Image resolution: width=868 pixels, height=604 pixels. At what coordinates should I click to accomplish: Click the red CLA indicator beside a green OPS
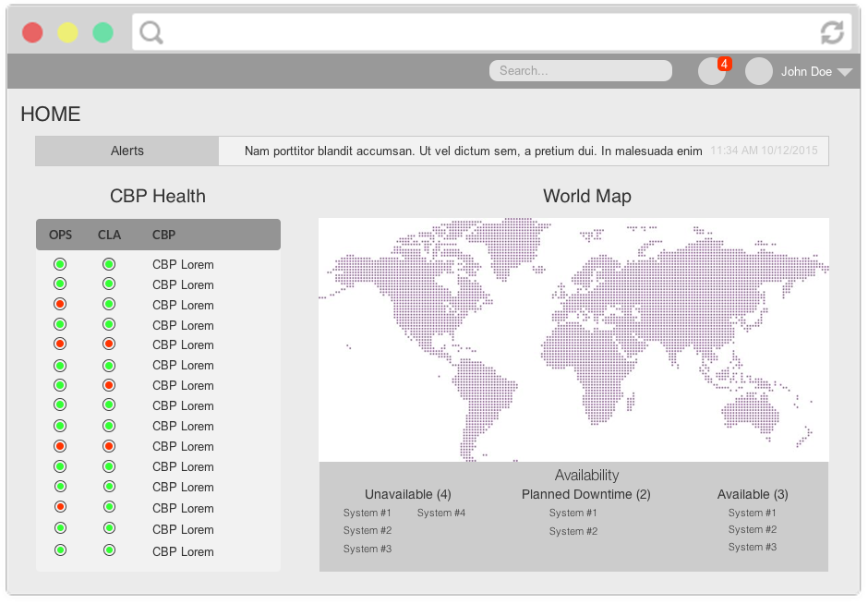point(109,385)
